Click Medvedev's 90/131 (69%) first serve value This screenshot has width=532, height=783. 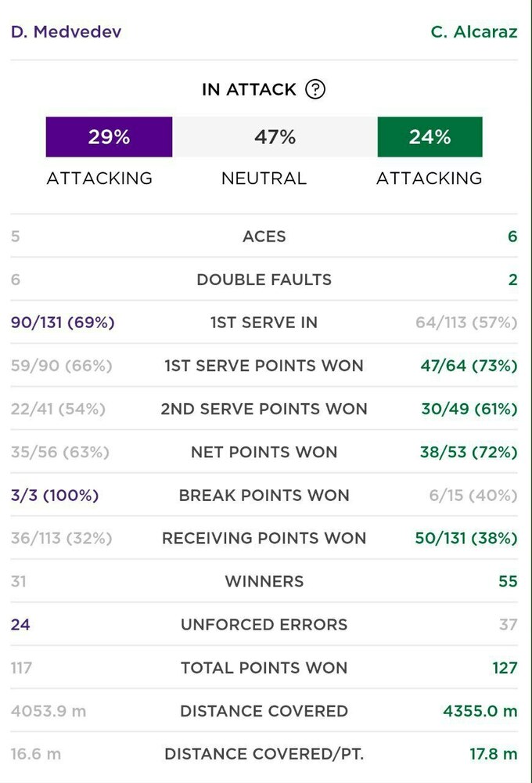(63, 323)
